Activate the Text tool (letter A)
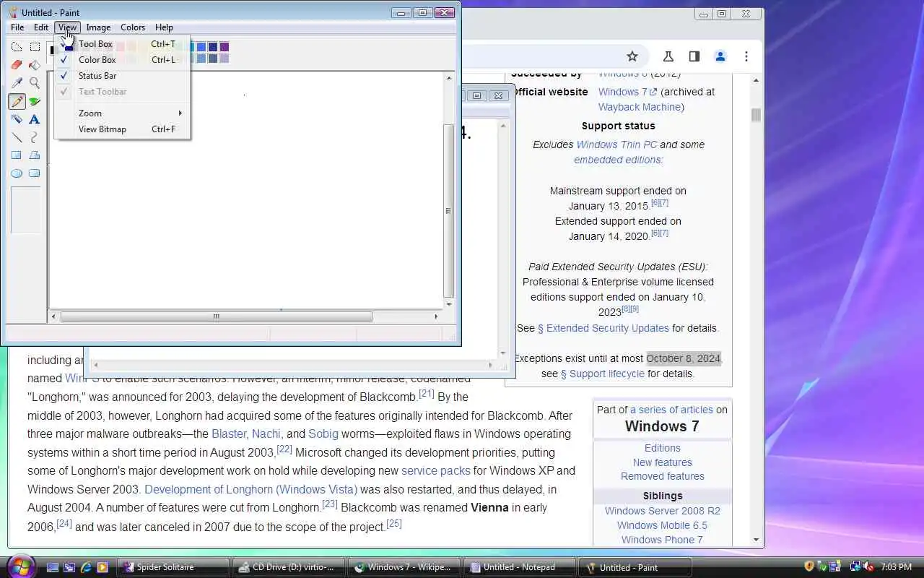Viewport: 924px width, 578px height. coord(35,119)
